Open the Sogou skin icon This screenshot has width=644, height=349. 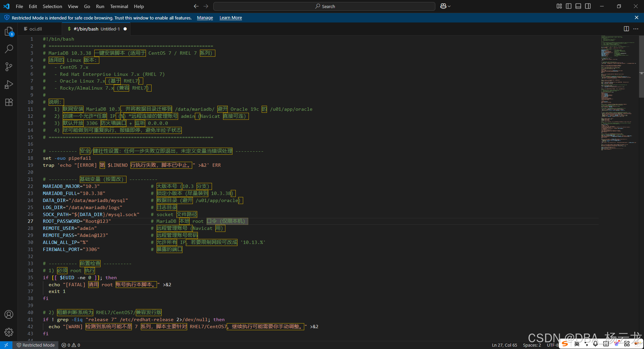(x=616, y=344)
